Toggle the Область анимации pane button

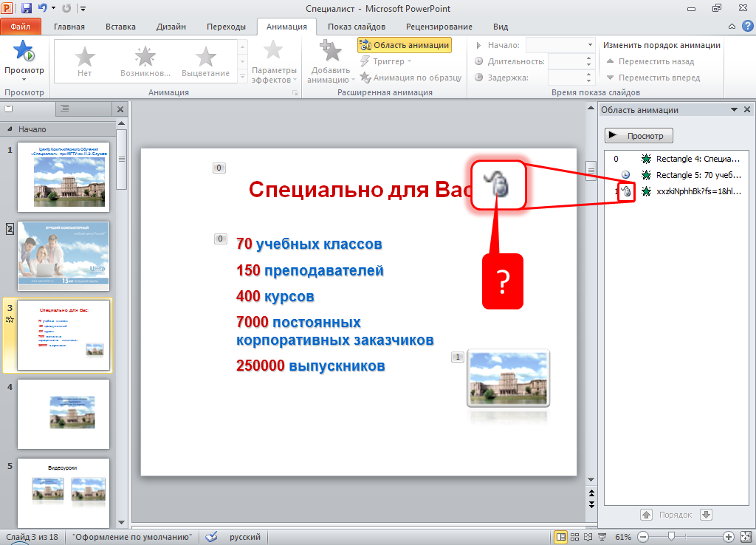(x=404, y=45)
